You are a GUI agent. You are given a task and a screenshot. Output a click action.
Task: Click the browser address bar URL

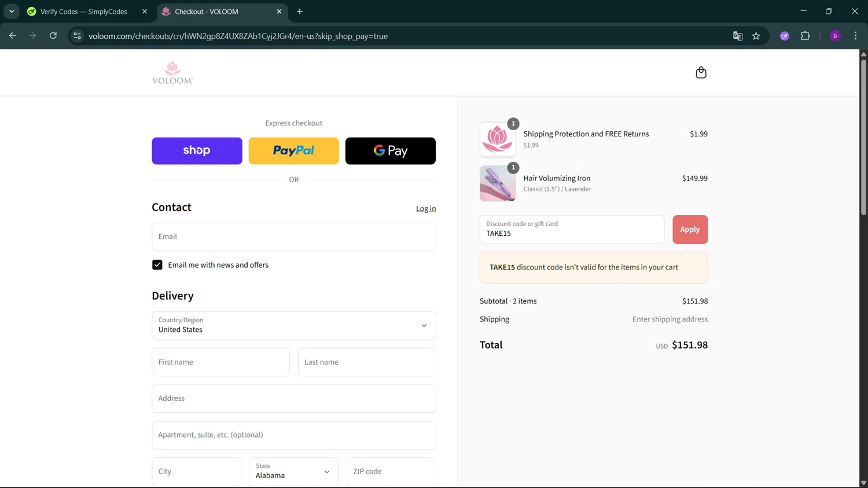tap(238, 36)
